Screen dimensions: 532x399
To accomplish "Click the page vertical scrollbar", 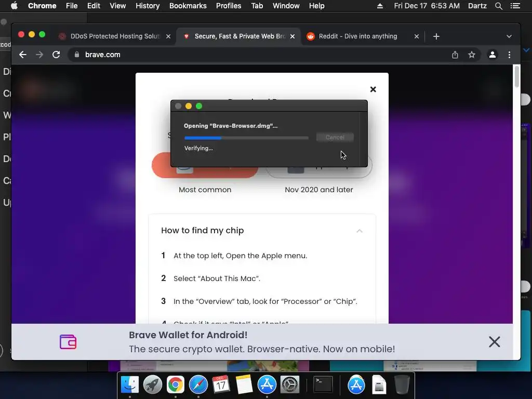I will click(x=517, y=77).
